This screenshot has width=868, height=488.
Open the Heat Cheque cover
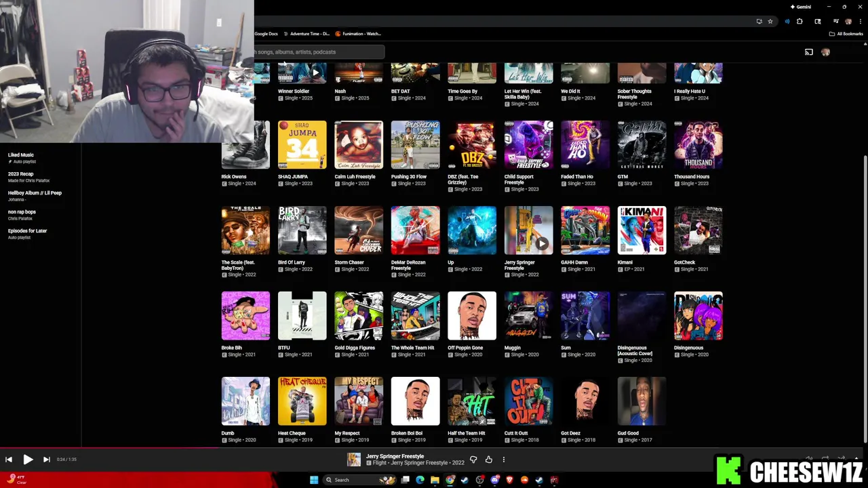pyautogui.click(x=302, y=401)
